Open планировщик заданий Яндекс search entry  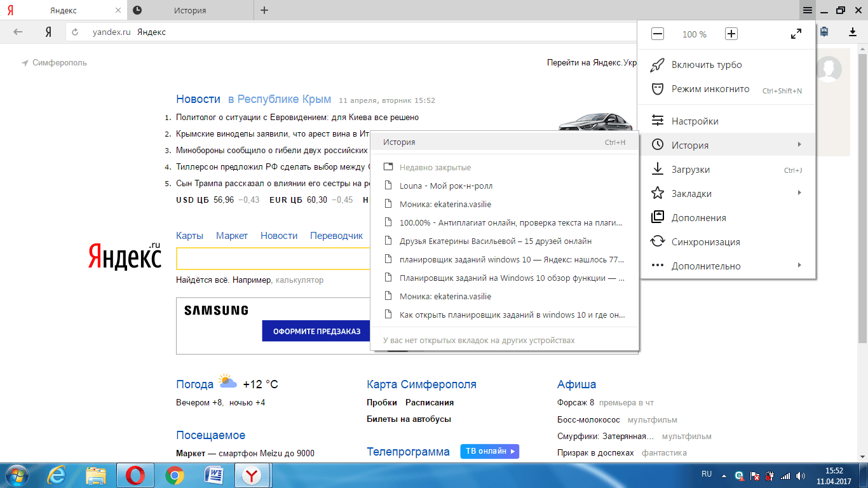[504, 259]
